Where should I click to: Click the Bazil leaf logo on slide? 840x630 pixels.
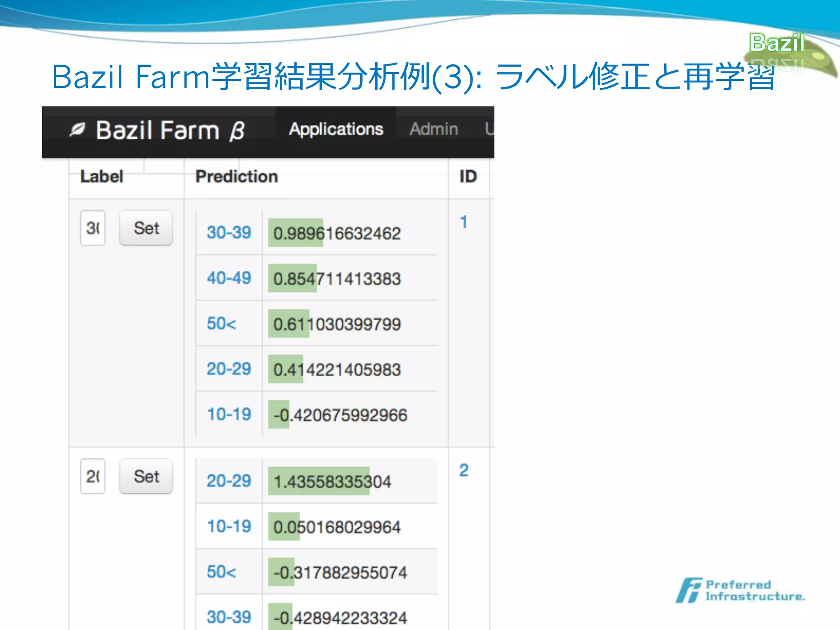tap(792, 55)
